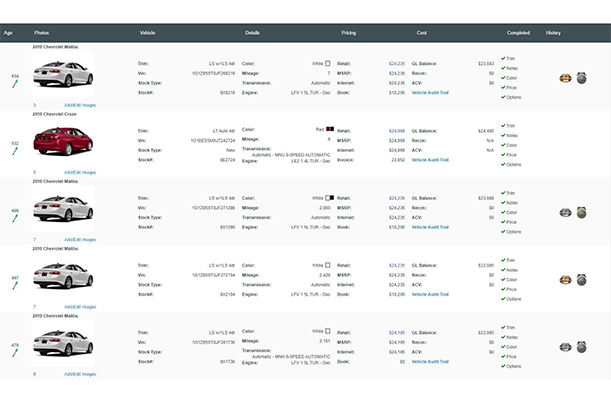Viewport: 611px width, 403px height.
Task: Click the left history icon in the age 479 row
Action: point(566,346)
